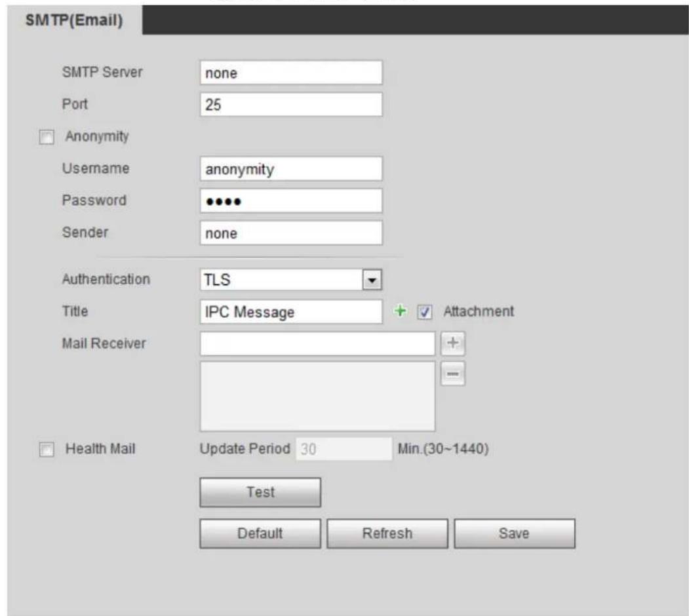Focus the Mail Receiver input field
Viewport: 689px width, 616px height.
coord(317,343)
